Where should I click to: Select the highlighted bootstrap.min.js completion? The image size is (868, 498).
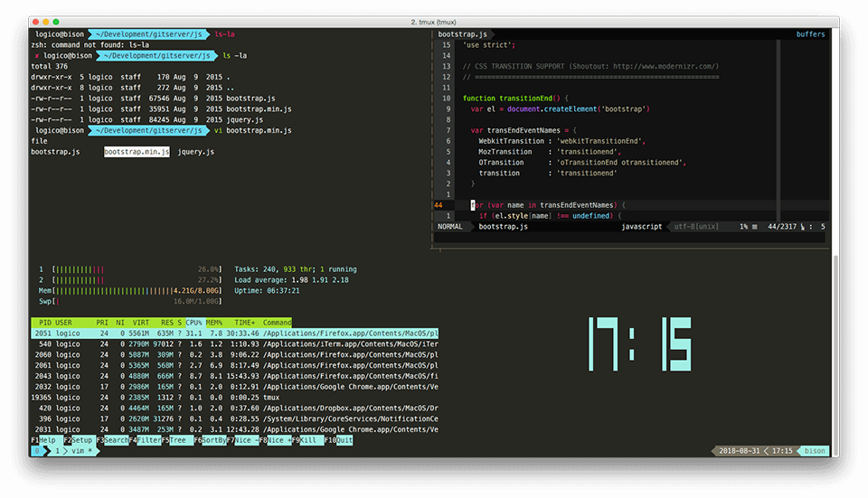137,152
